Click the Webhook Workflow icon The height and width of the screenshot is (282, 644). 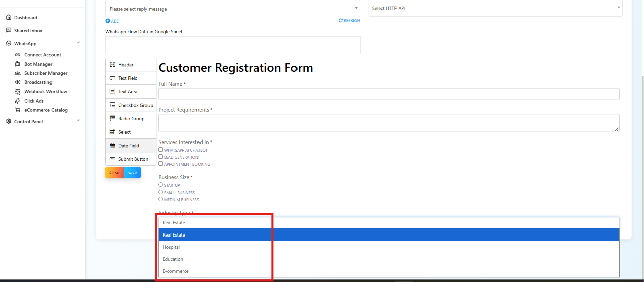pyautogui.click(x=18, y=92)
